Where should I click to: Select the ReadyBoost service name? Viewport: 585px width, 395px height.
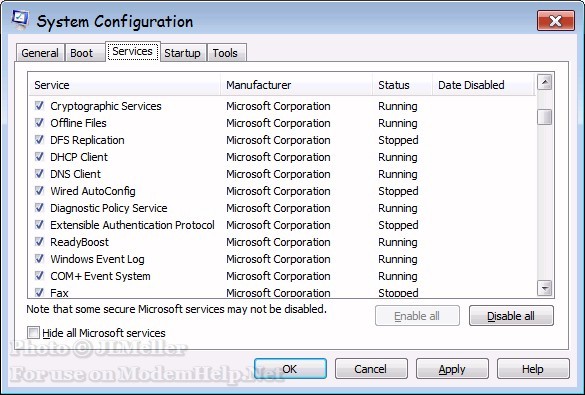click(x=79, y=242)
